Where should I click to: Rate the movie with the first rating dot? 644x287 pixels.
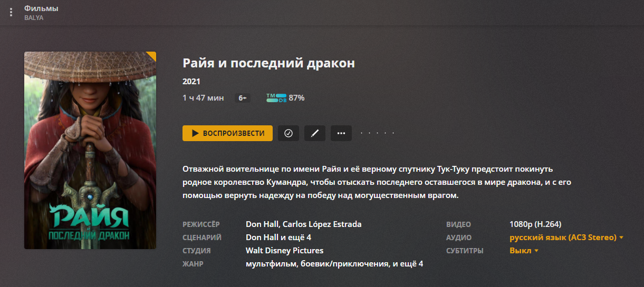point(361,133)
